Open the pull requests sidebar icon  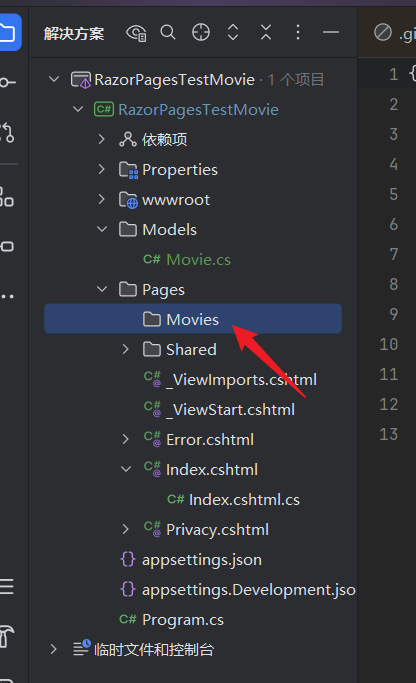[7, 132]
